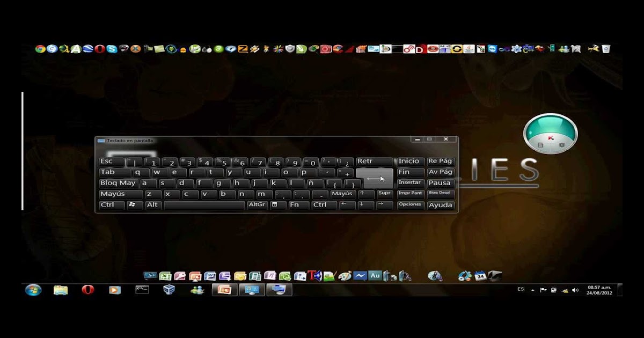Switch to the PowerPoint taskbar window
The image size is (644, 338).
point(224,290)
